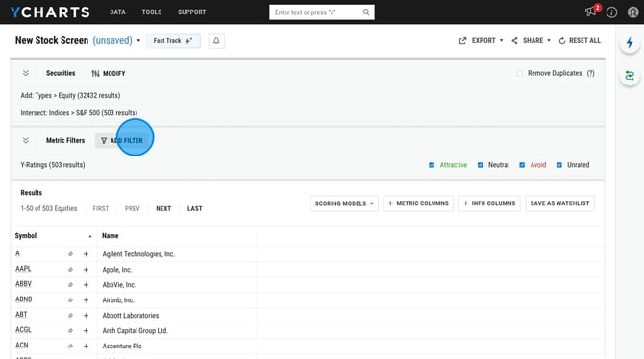The image size is (644, 359).
Task: Open the announcements megaphone icon
Action: point(590,12)
